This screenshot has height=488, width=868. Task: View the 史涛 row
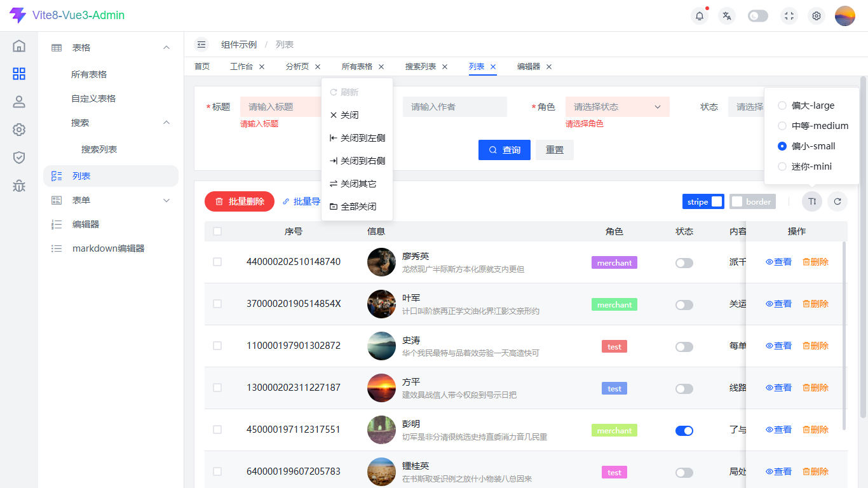click(x=778, y=346)
